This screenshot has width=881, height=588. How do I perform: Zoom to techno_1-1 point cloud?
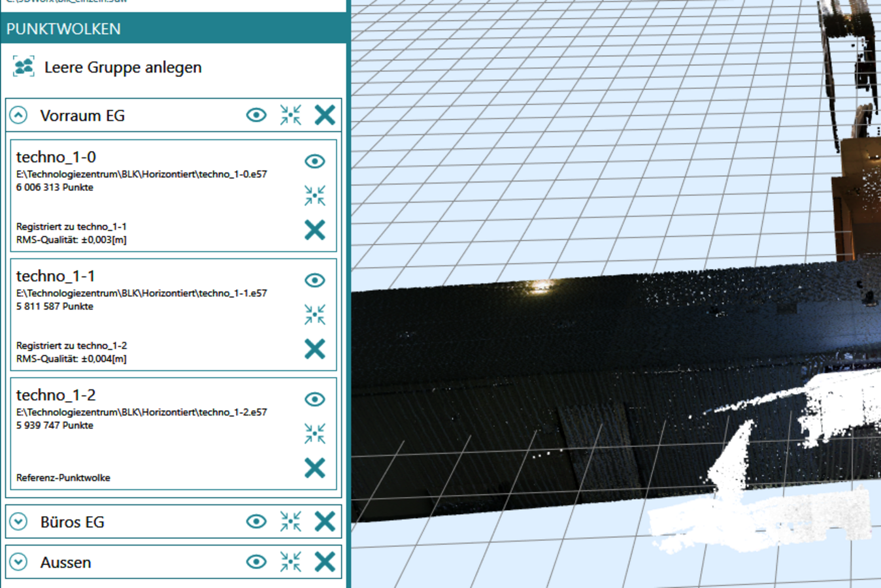click(314, 314)
